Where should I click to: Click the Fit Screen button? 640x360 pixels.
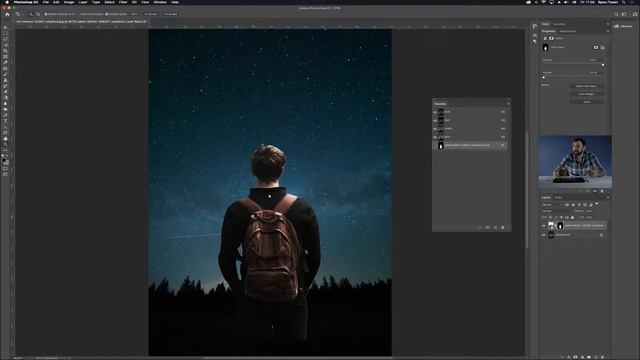151,14
